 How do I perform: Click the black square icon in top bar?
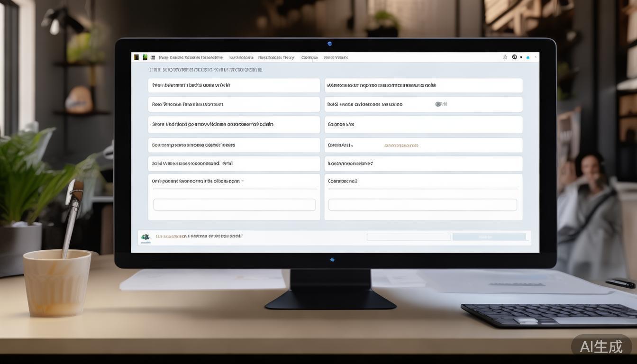tap(136, 57)
